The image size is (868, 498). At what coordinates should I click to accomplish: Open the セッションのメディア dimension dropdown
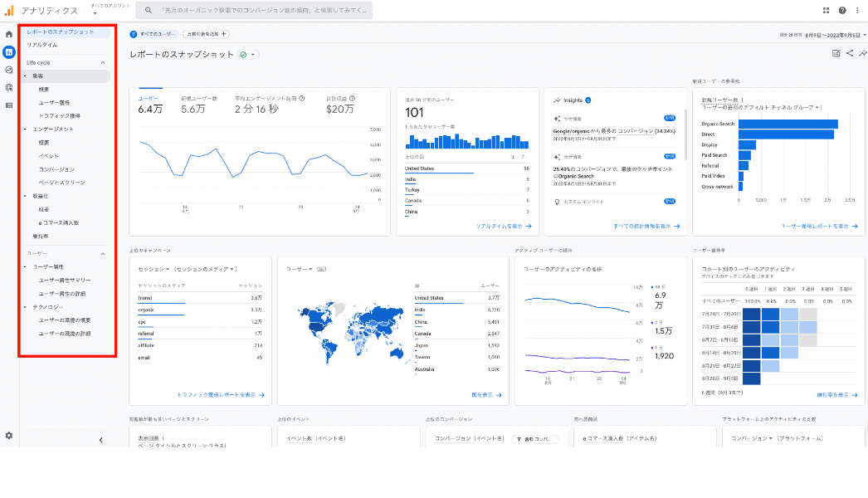pos(205,269)
